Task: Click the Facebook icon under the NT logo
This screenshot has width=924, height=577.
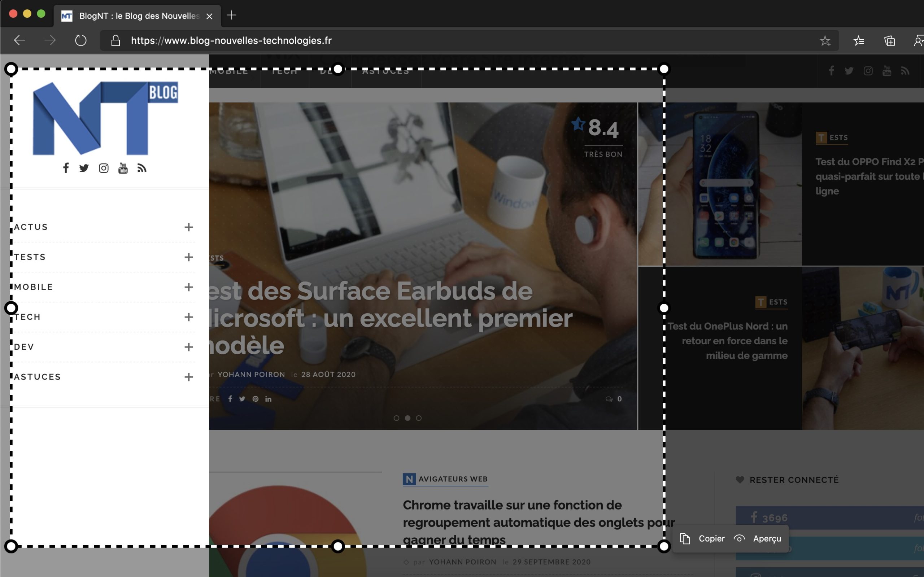Action: [66, 168]
